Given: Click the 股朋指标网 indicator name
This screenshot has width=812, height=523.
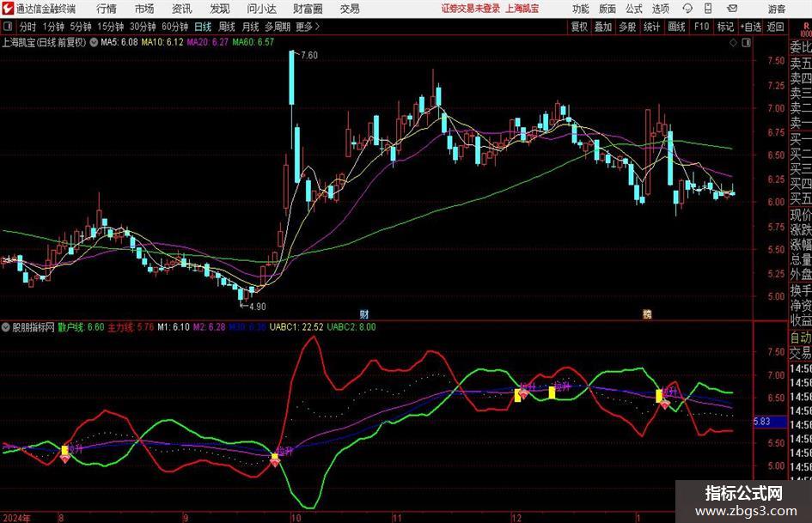Looking at the screenshot, I should coord(34,327).
